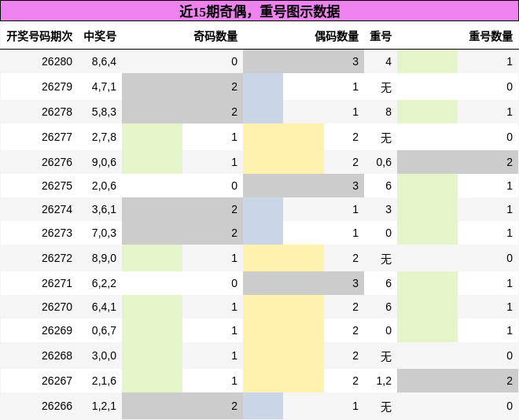The height and width of the screenshot is (420, 519).
Task: Click issue number 26272
Action: [x=57, y=258]
